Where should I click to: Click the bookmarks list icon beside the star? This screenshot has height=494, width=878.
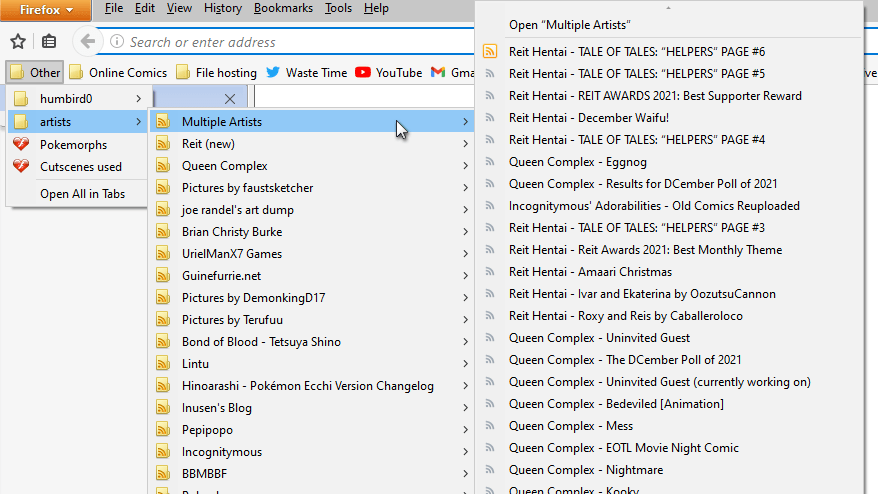pyautogui.click(x=49, y=42)
